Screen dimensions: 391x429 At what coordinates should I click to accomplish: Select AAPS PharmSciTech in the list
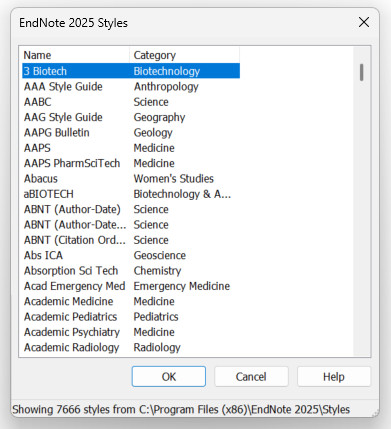coord(131,163)
